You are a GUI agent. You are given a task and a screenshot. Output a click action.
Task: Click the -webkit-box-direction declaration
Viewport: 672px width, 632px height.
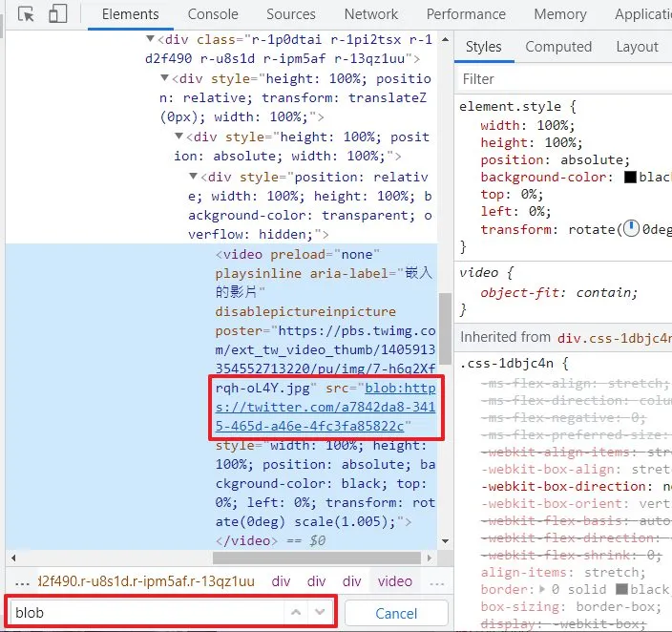click(x=576, y=486)
